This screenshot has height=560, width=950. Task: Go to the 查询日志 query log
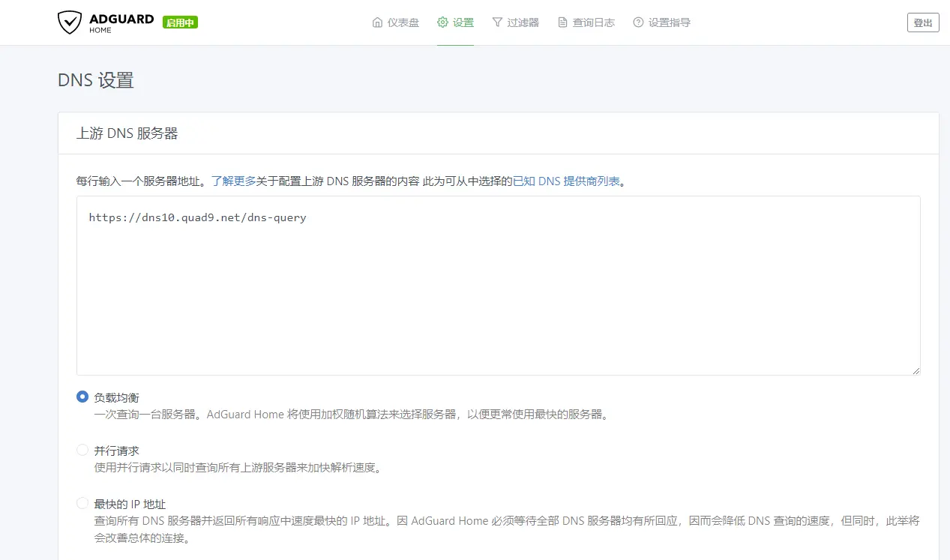click(586, 22)
